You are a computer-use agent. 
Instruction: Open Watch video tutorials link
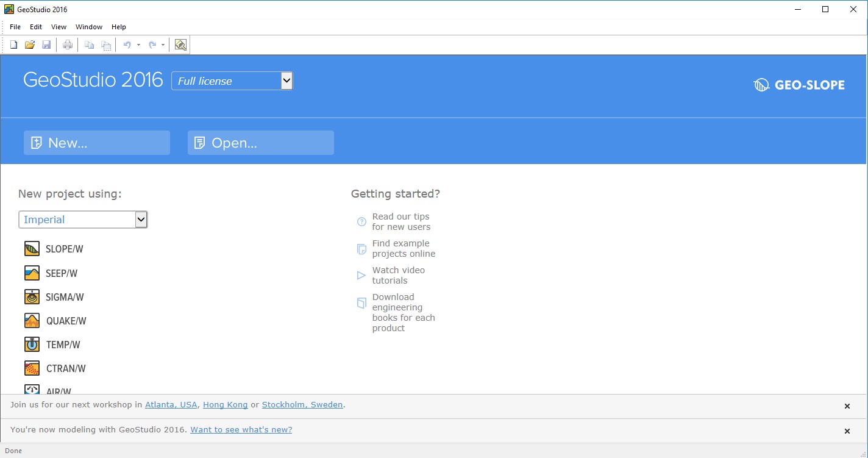coord(399,275)
